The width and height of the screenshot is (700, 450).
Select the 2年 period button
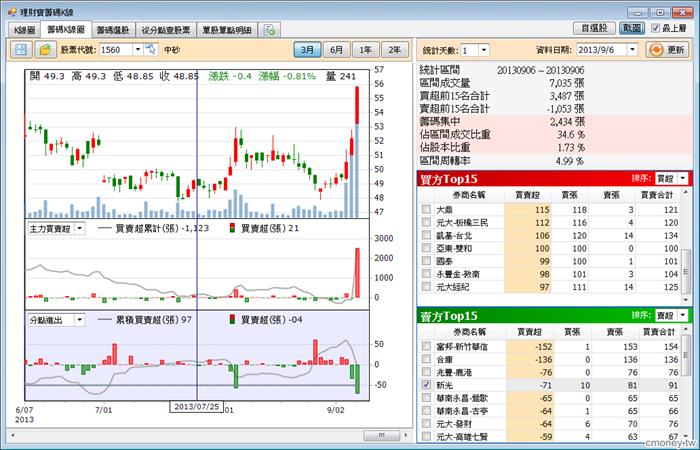click(x=395, y=50)
